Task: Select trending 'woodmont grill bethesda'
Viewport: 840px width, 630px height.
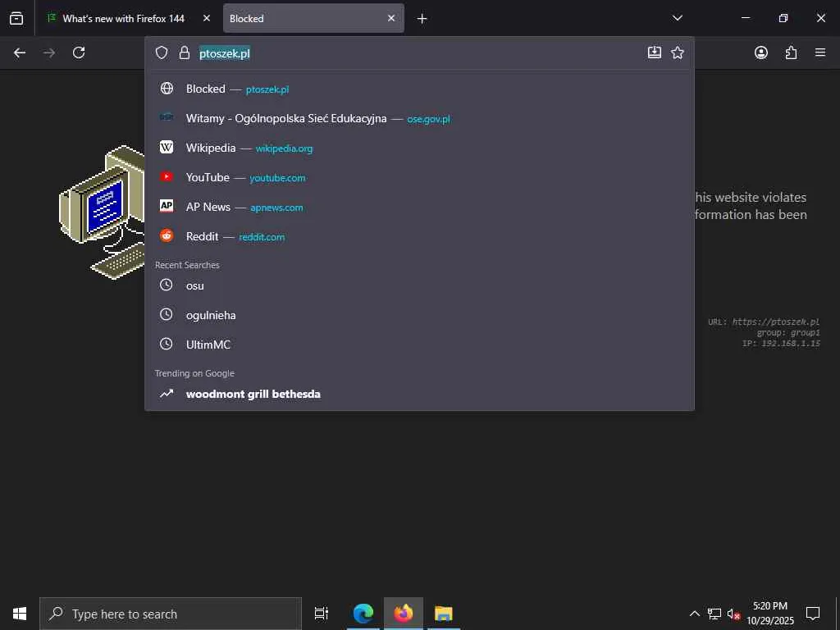Action: (419, 394)
